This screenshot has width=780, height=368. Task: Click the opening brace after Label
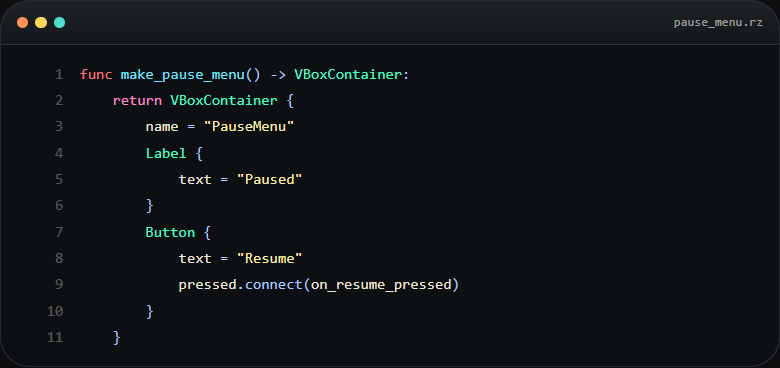(199, 153)
